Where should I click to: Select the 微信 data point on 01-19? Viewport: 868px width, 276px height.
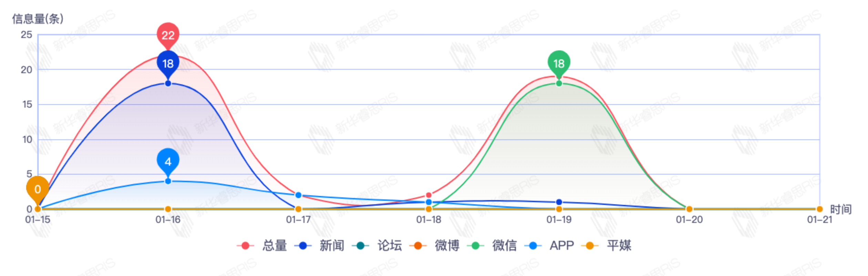[x=559, y=83]
